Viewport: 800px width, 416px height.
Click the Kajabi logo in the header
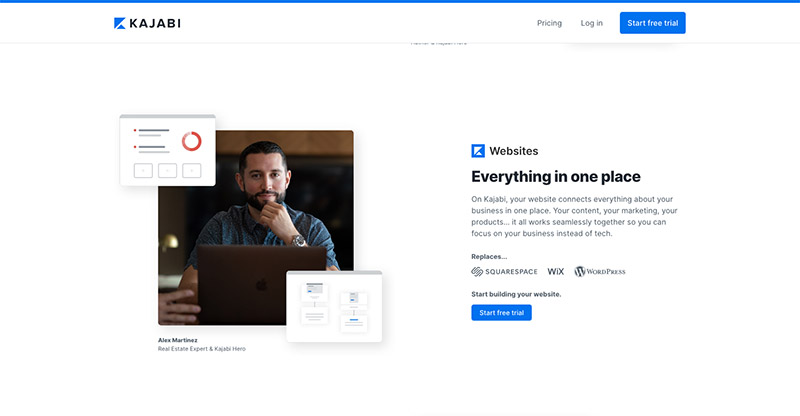click(147, 23)
